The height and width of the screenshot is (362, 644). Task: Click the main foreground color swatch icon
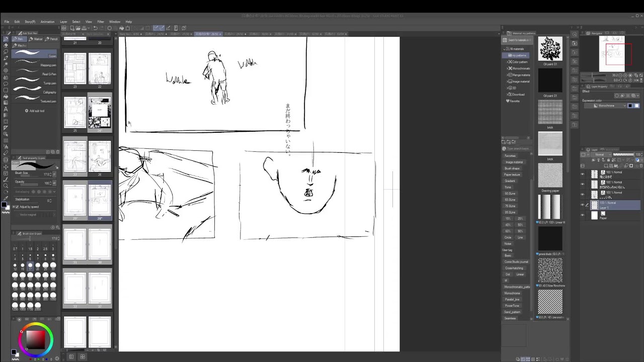click(x=4, y=205)
